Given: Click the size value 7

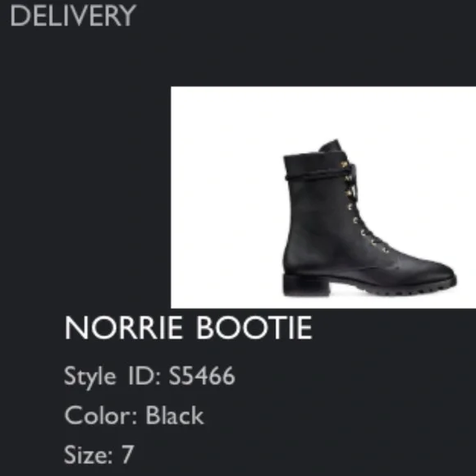Looking at the screenshot, I should pyautogui.click(x=127, y=455).
